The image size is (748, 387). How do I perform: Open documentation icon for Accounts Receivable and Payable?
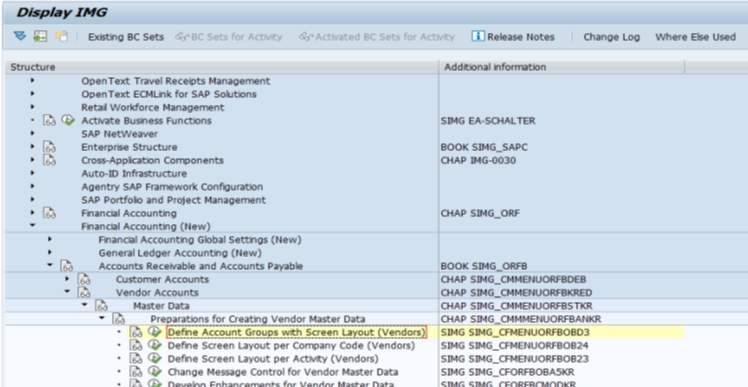pyautogui.click(x=67, y=266)
